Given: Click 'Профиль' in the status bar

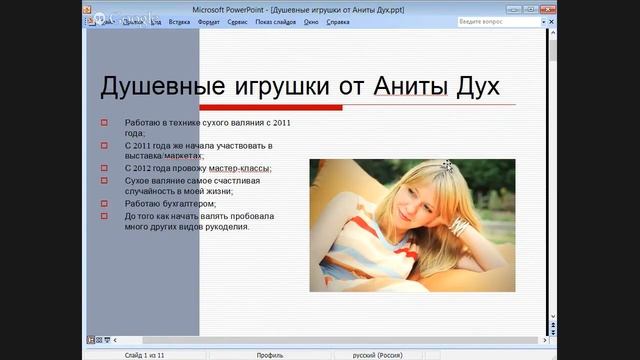Looking at the screenshot, I should click(x=270, y=356).
